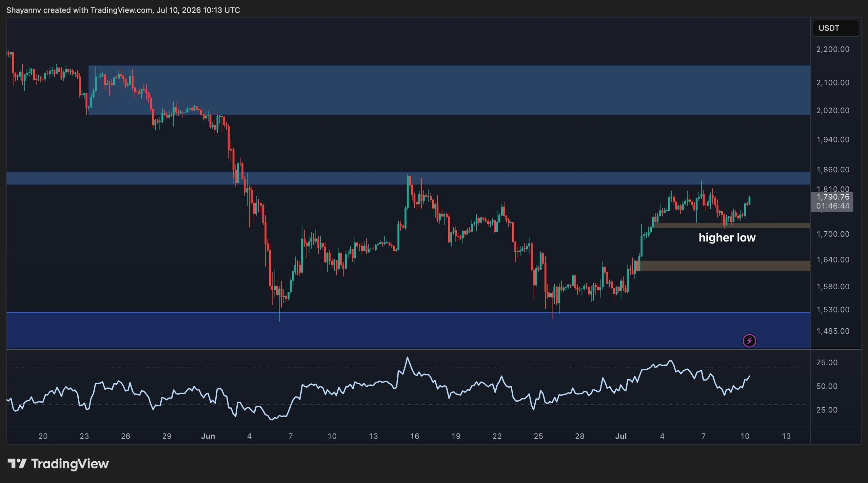Click the '28' date axis label
Image resolution: width=868 pixels, height=483 pixels.
pyautogui.click(x=580, y=436)
